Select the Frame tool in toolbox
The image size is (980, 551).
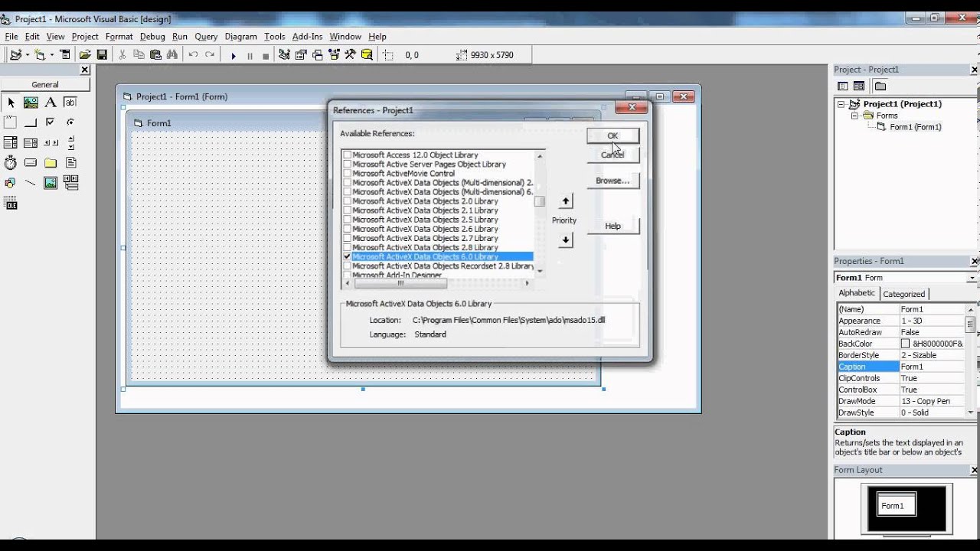point(11,122)
